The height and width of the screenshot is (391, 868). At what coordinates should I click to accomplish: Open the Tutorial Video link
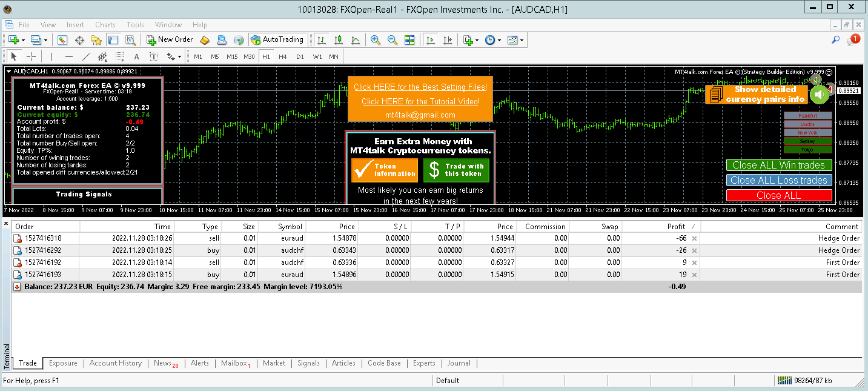pos(420,101)
